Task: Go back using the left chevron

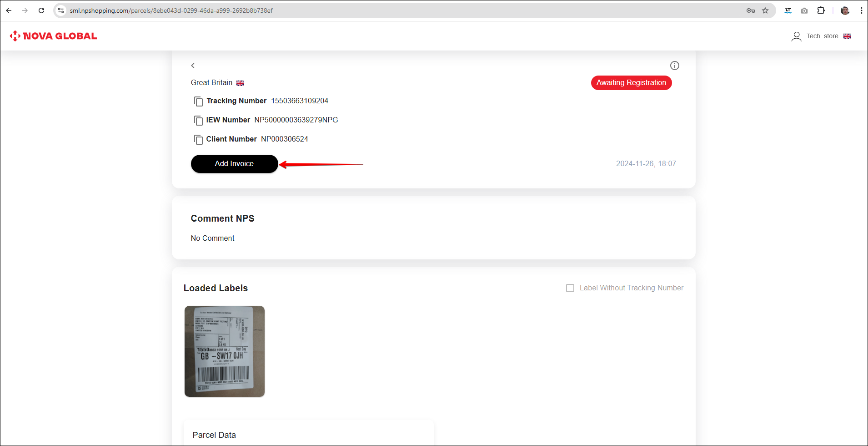Action: click(x=193, y=66)
